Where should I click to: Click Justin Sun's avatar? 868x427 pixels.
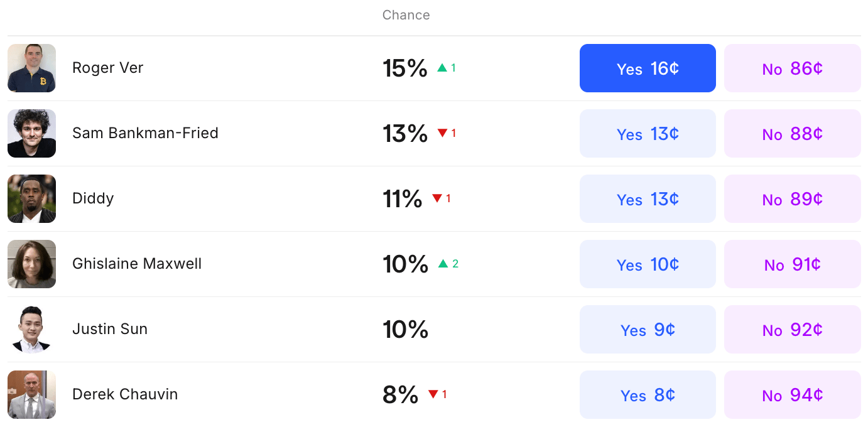pos(31,329)
